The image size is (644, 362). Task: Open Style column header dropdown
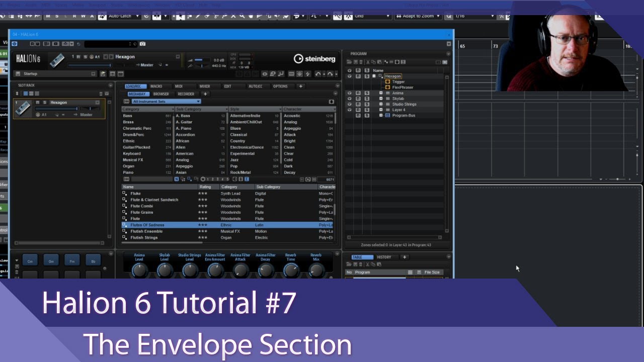coord(280,109)
